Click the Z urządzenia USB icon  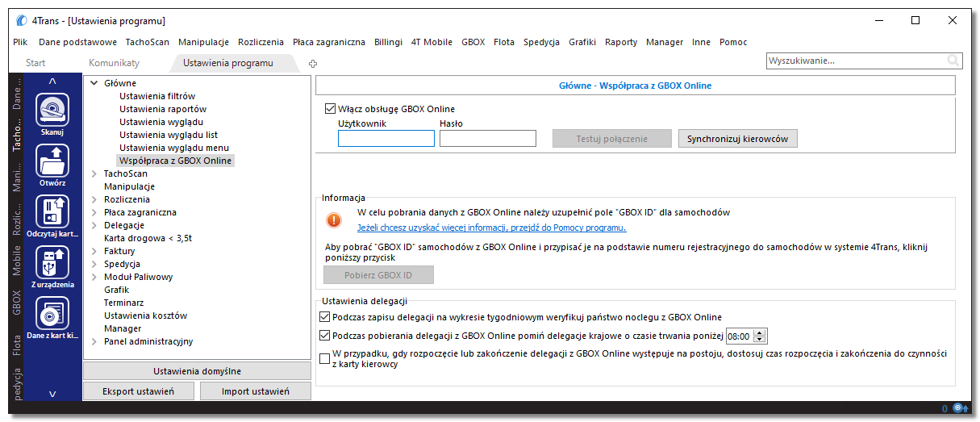52,262
